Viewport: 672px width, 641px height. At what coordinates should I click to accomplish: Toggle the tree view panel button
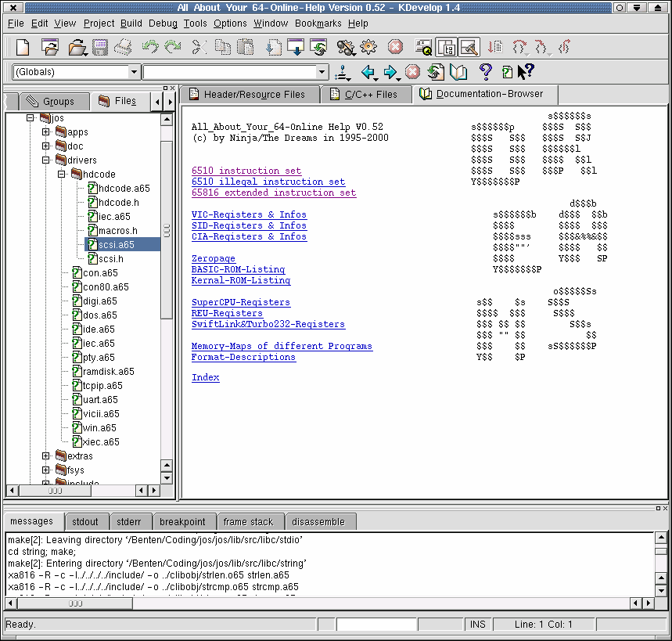(x=447, y=47)
